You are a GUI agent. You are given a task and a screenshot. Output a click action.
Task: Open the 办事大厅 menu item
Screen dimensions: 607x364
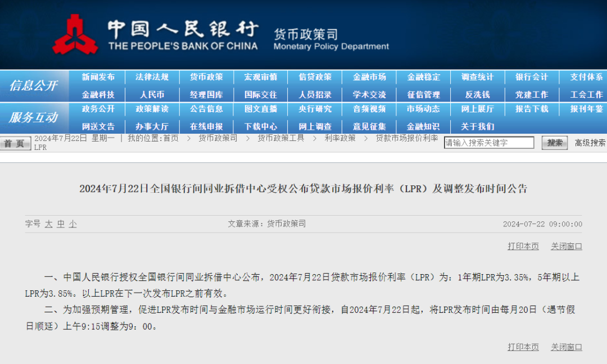152,126
